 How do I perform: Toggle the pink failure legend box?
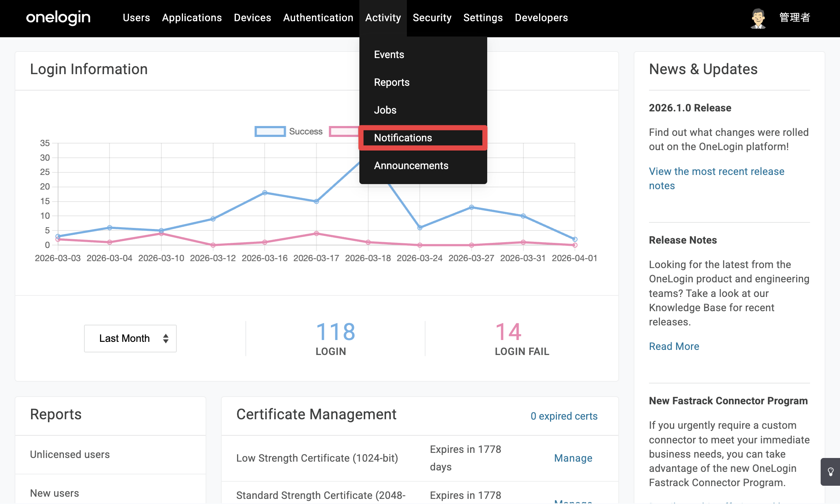344,131
